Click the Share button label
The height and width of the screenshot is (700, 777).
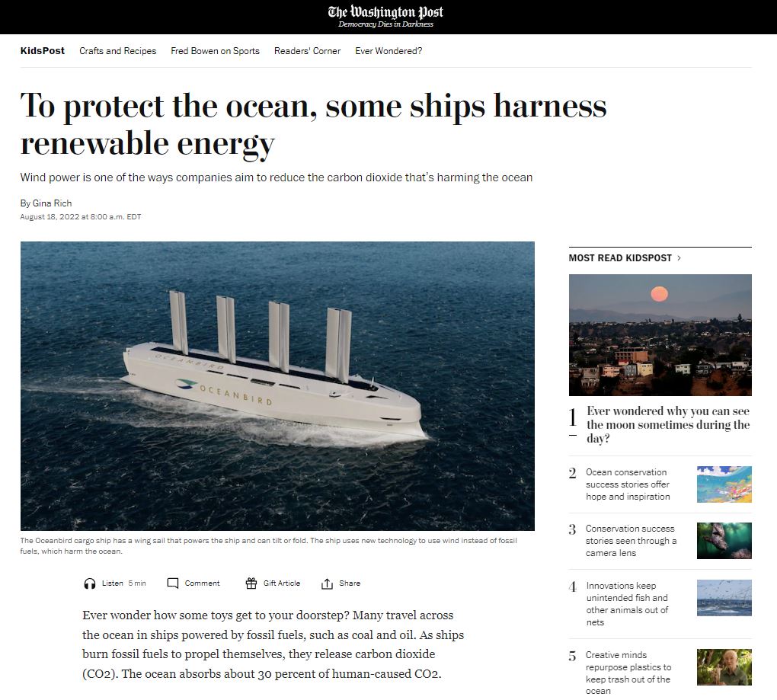tap(350, 583)
